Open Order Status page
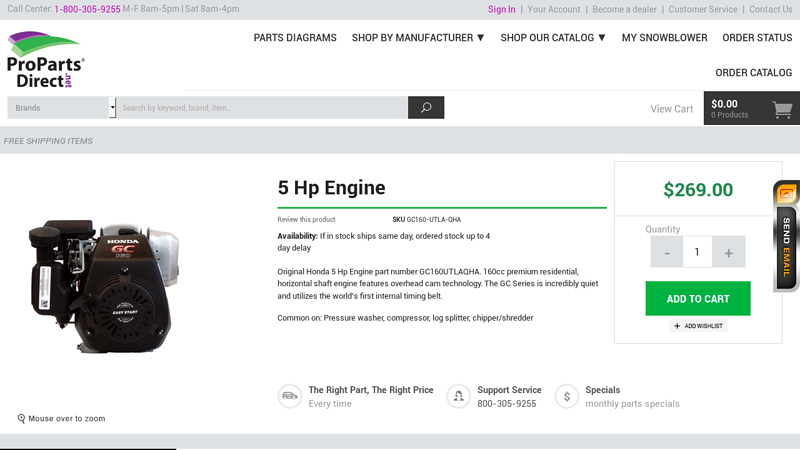The width and height of the screenshot is (800, 450). point(757,38)
